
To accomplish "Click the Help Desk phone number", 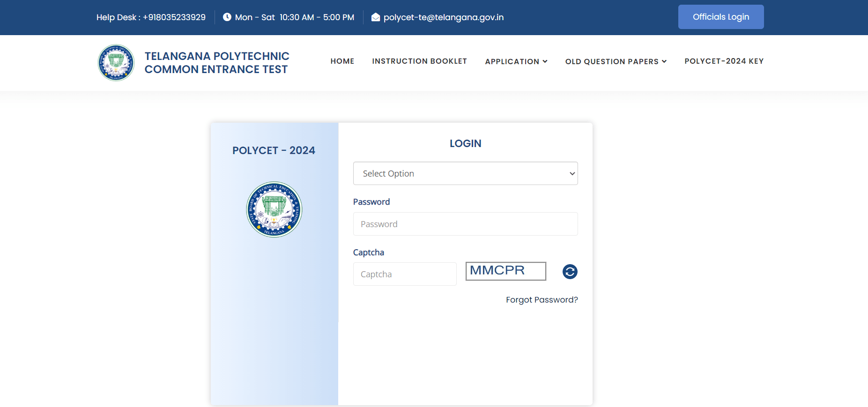I will (174, 17).
